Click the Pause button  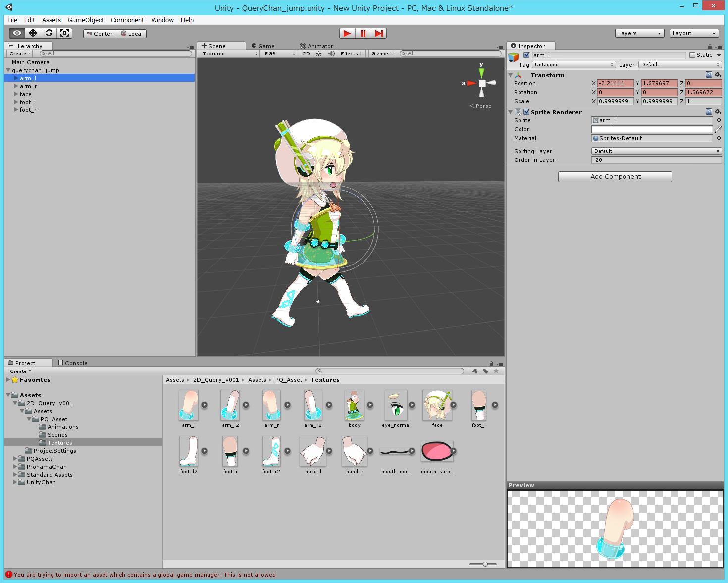[363, 33]
